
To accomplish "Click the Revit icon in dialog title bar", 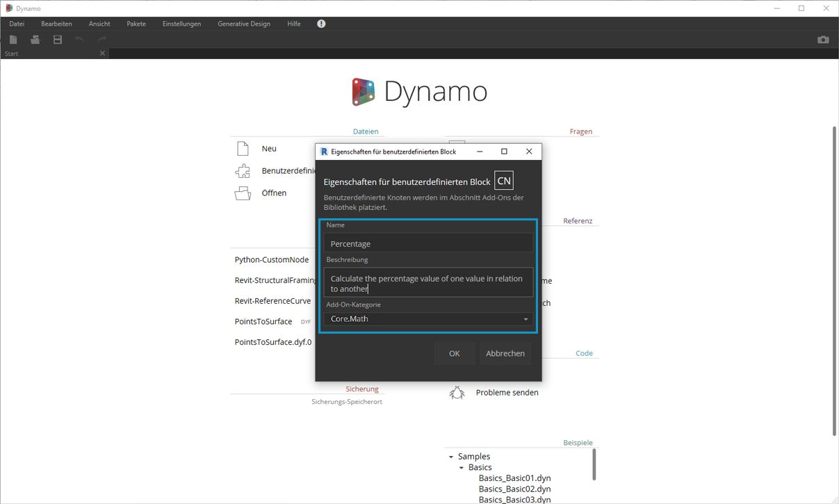I will 324,152.
